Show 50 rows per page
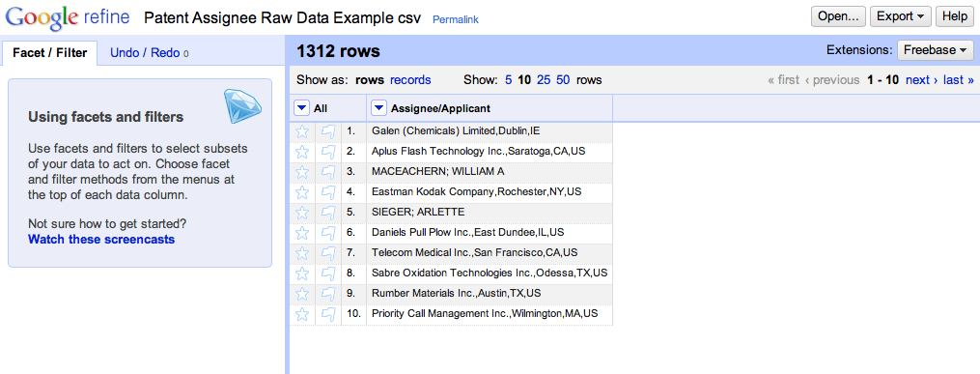Screen dimensions: 980x374 click(563, 80)
